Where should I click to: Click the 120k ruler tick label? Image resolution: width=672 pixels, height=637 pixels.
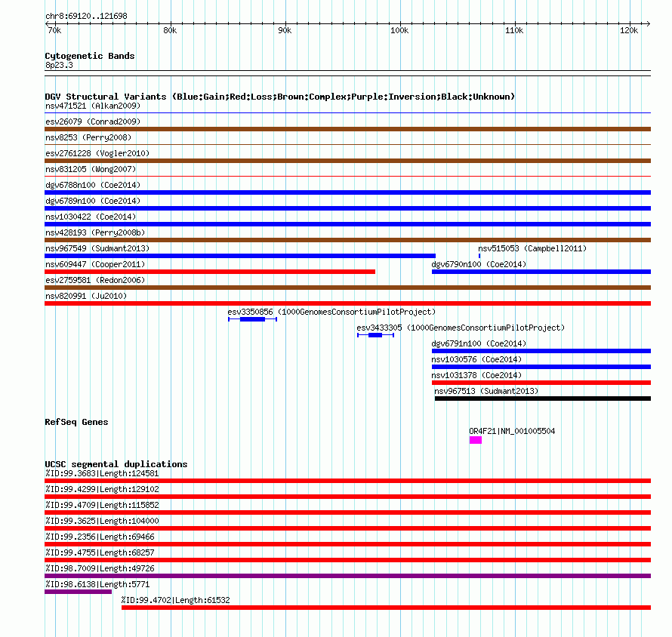[x=629, y=30]
